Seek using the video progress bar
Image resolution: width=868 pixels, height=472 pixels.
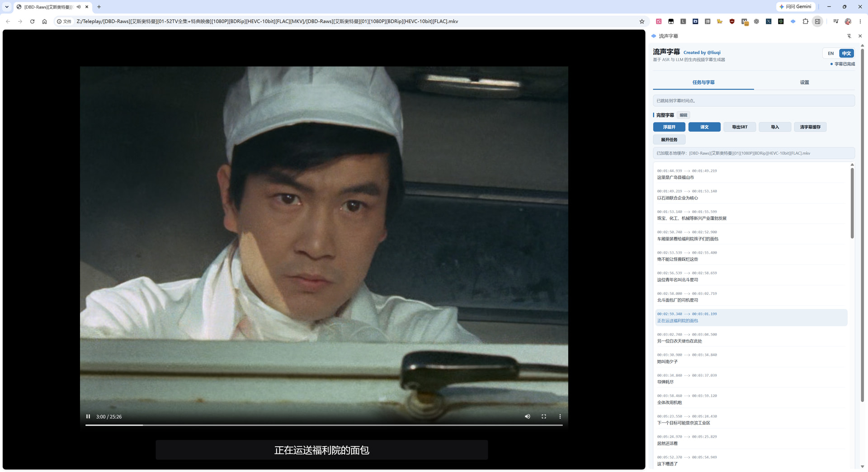(324, 425)
